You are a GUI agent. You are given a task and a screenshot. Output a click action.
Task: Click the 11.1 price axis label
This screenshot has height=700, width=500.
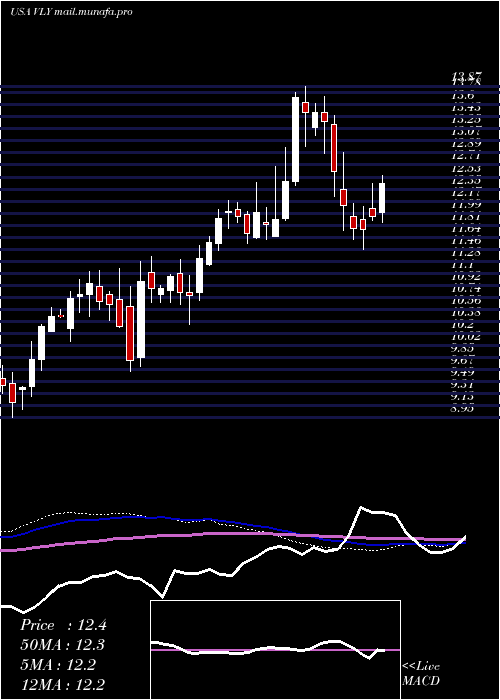coord(460,265)
